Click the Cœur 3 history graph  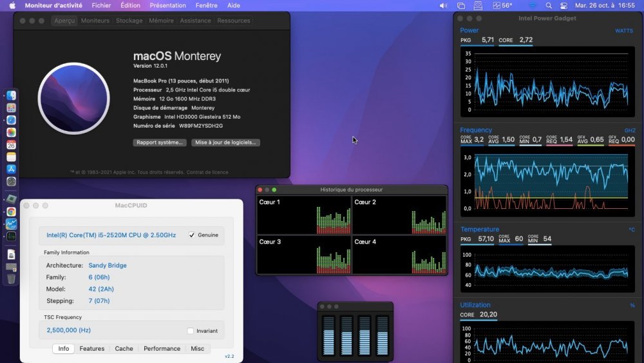pos(304,255)
